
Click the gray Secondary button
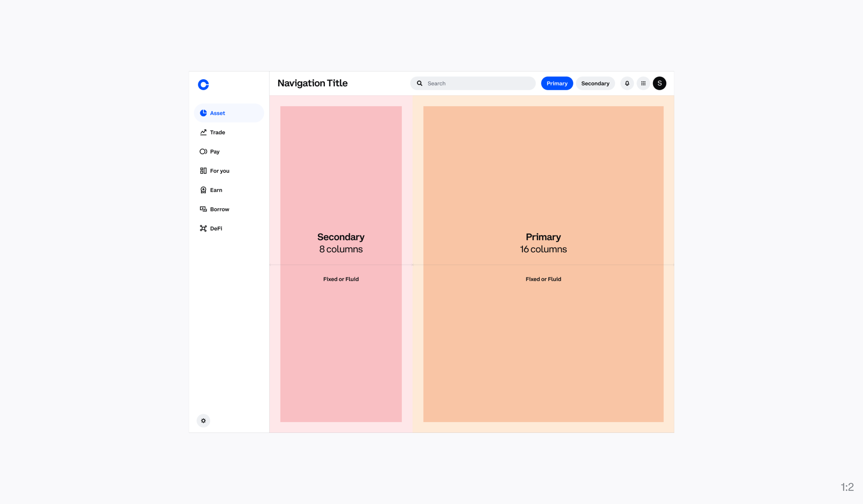pyautogui.click(x=595, y=83)
